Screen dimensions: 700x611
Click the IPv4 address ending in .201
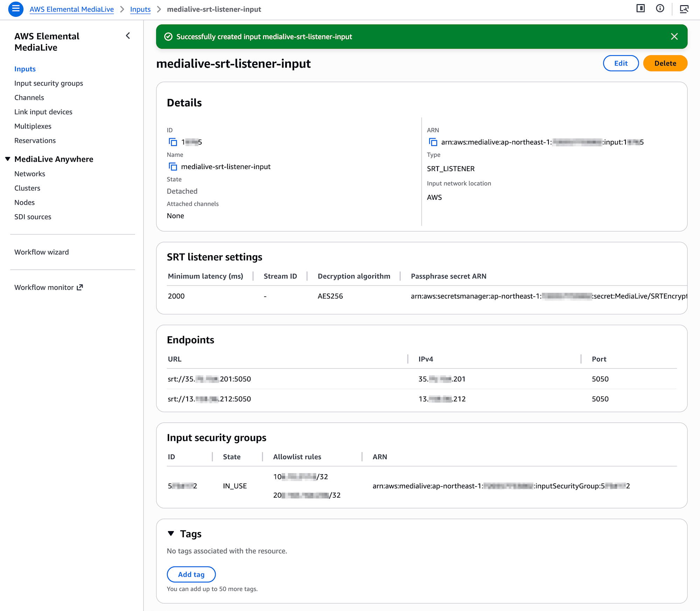tap(442, 379)
